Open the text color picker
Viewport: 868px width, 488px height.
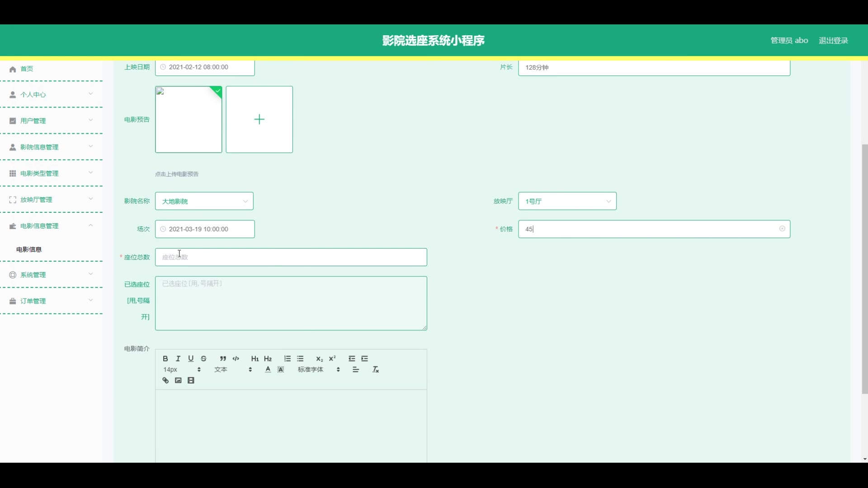pos(268,370)
